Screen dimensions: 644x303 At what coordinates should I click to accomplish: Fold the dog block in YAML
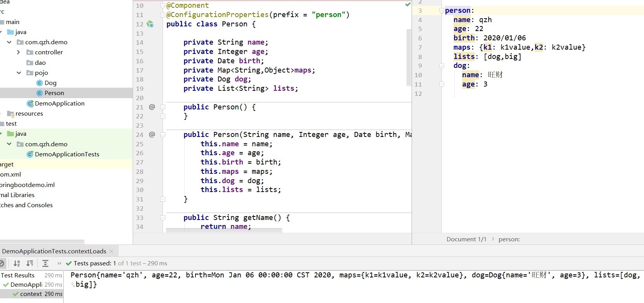click(x=441, y=66)
